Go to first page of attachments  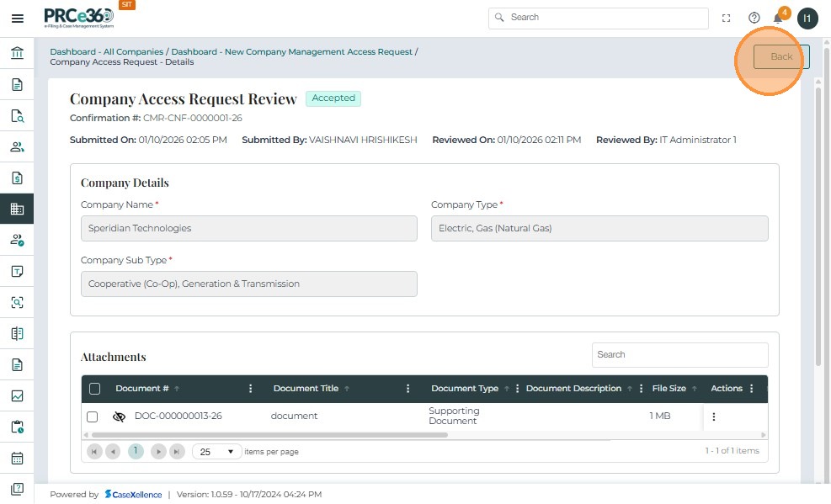point(94,452)
